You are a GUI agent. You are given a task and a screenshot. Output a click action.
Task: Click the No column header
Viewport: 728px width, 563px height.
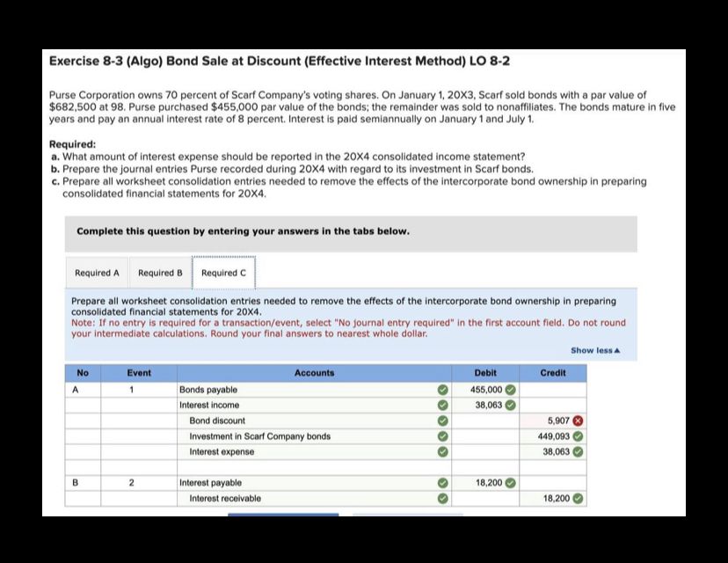click(x=83, y=373)
